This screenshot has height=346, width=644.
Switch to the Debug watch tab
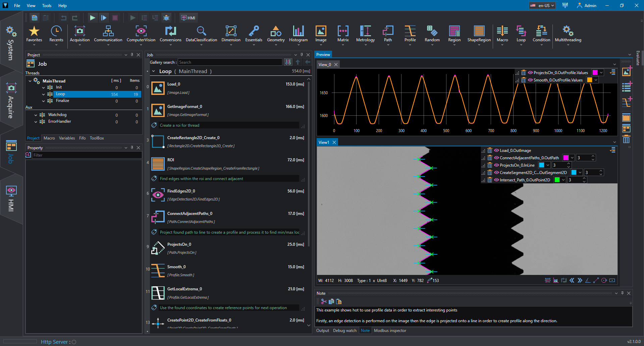tap(344, 331)
